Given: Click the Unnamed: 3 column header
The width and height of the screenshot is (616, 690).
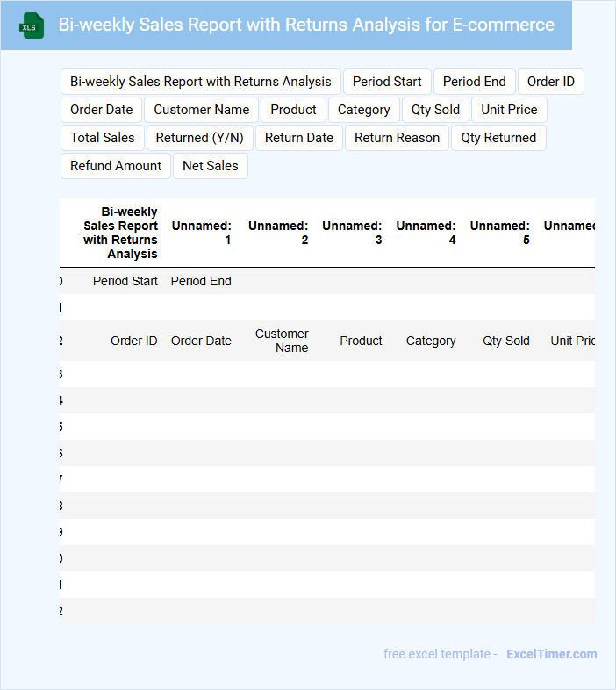Looking at the screenshot, I should coord(352,233).
